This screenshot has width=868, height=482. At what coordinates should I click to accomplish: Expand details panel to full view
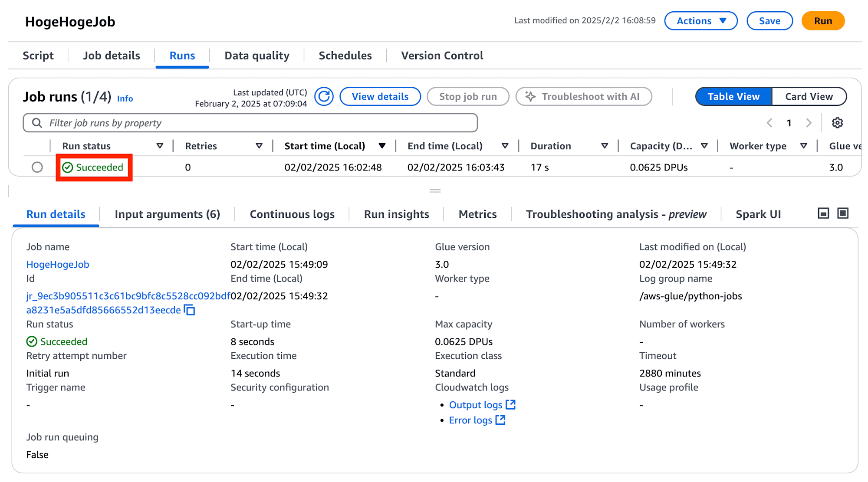click(842, 213)
